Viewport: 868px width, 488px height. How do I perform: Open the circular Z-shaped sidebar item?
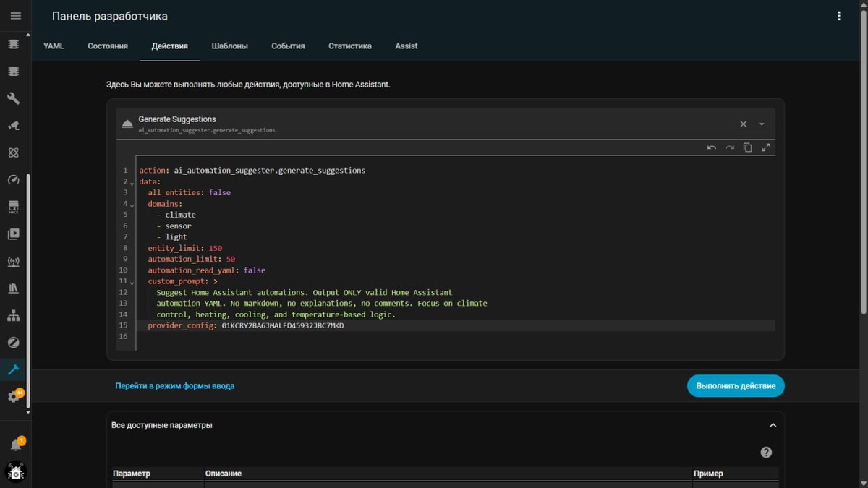(x=13, y=343)
